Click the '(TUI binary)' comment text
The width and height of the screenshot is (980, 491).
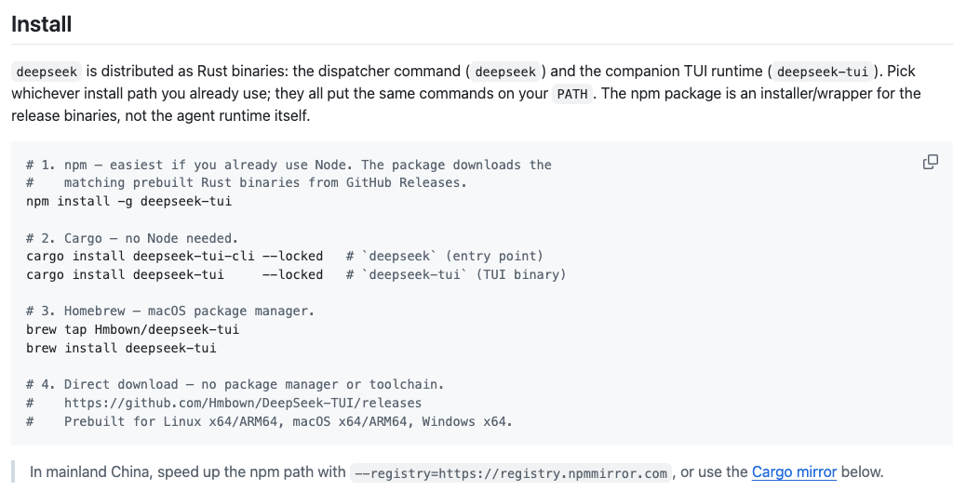[x=520, y=275]
